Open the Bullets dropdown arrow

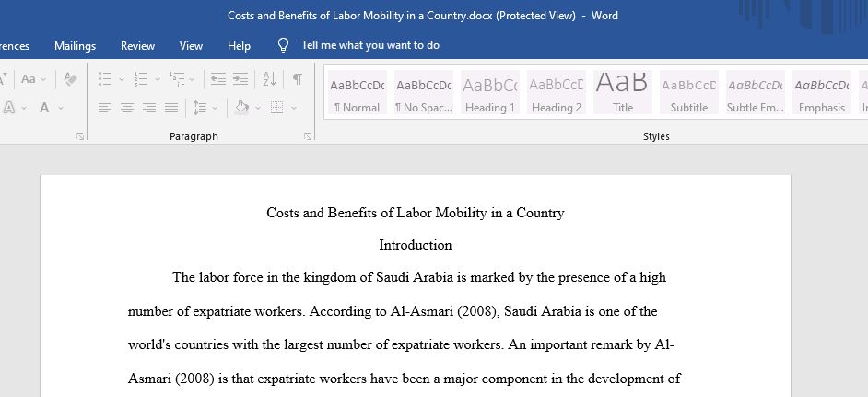point(122,79)
